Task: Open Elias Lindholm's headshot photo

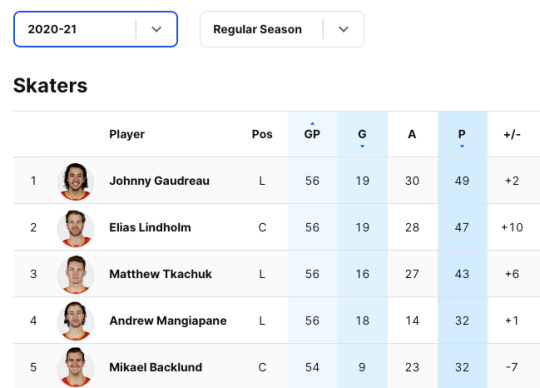Action: [x=75, y=228]
